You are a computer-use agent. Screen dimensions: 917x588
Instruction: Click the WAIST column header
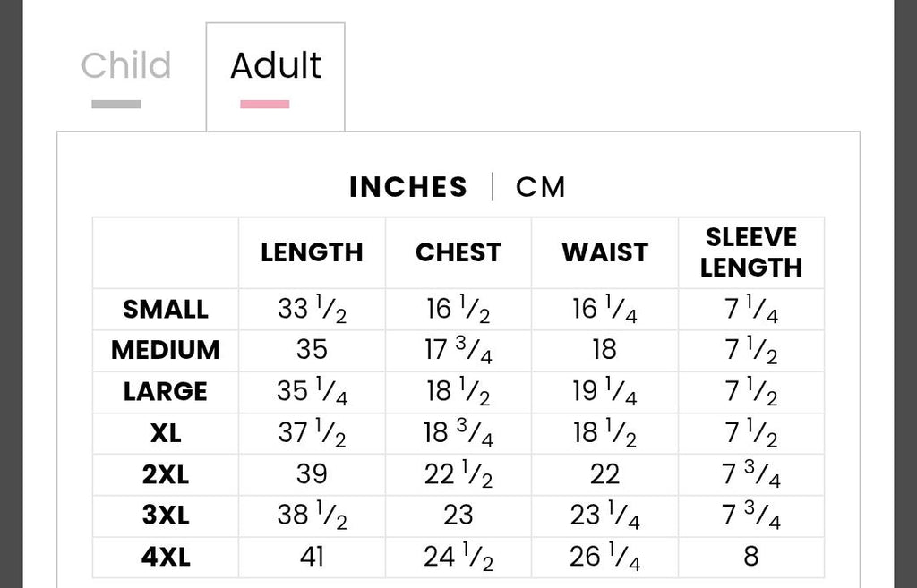(x=605, y=252)
